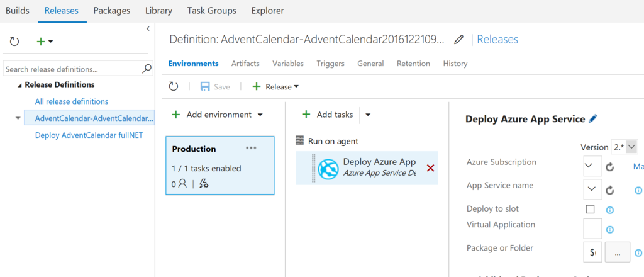
Task: Open the green plus new definition menu
Action: (x=45, y=41)
